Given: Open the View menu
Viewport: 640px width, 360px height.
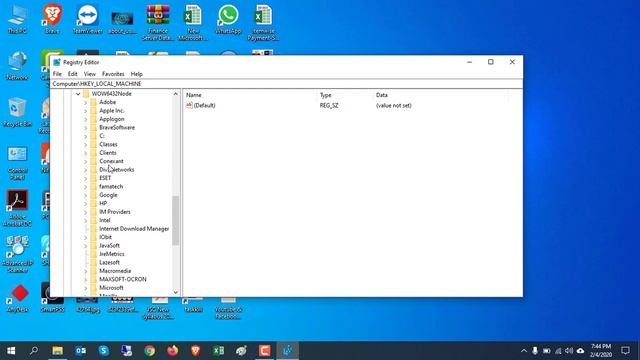Looking at the screenshot, I should [x=89, y=74].
